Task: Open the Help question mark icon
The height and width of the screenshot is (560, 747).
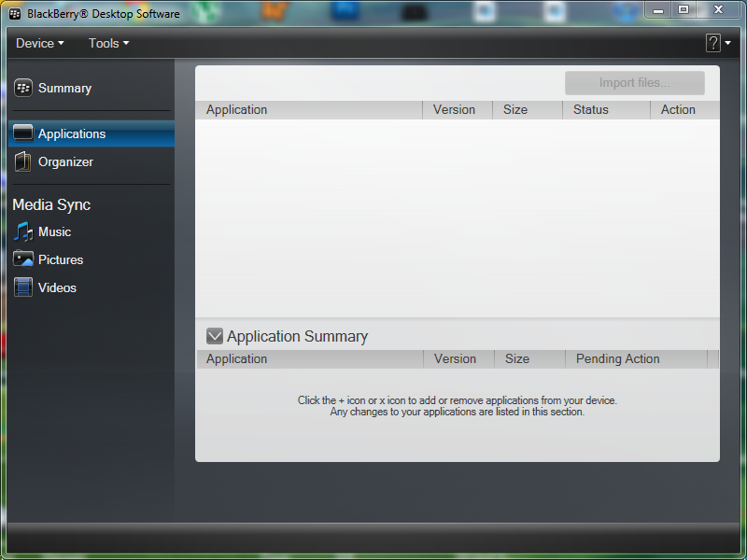Action: [712, 43]
